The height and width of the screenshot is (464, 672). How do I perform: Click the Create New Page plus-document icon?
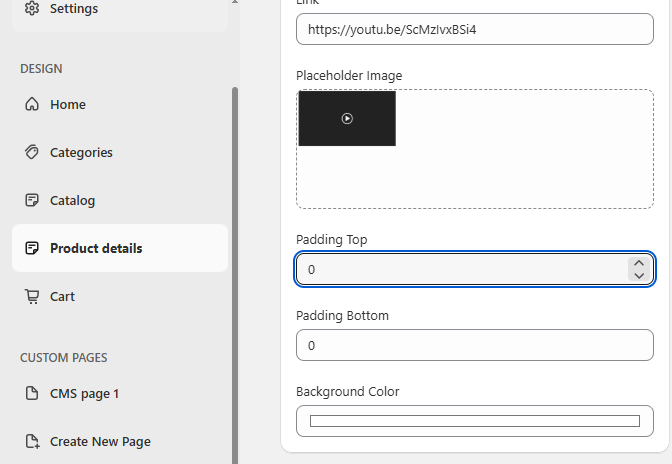tap(32, 441)
